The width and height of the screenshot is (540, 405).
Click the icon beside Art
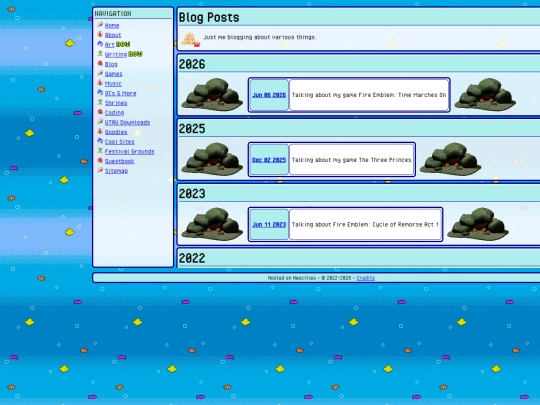[100, 44]
